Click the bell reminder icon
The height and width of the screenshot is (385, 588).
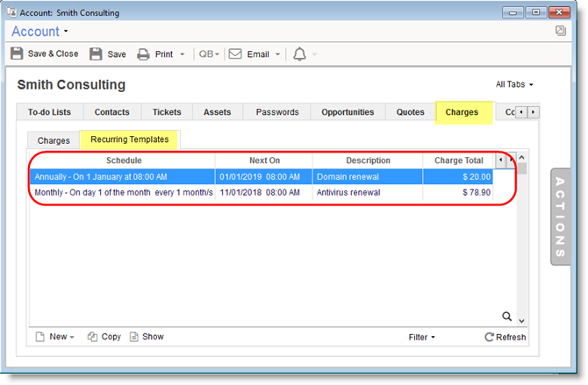pos(300,53)
